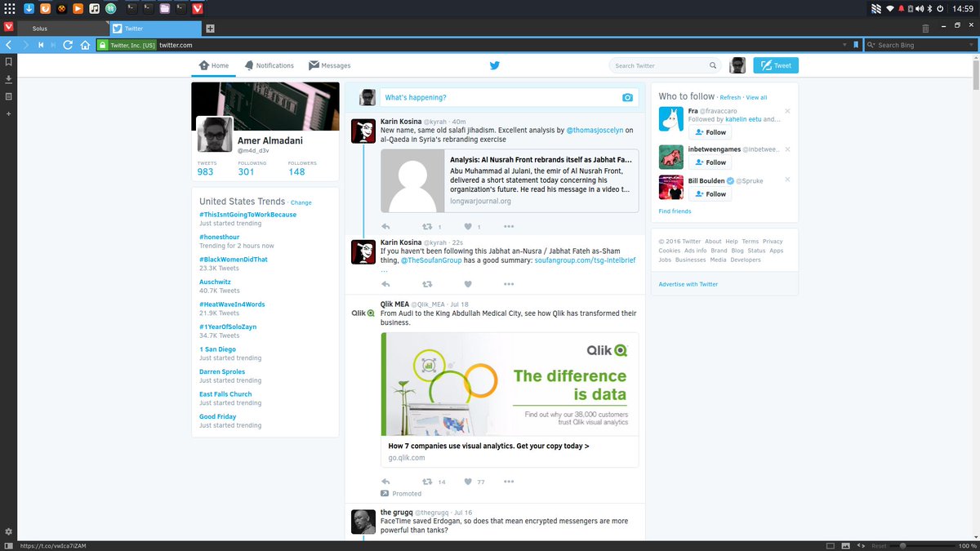Click Find friends link
This screenshot has width=980, height=551.
click(675, 211)
